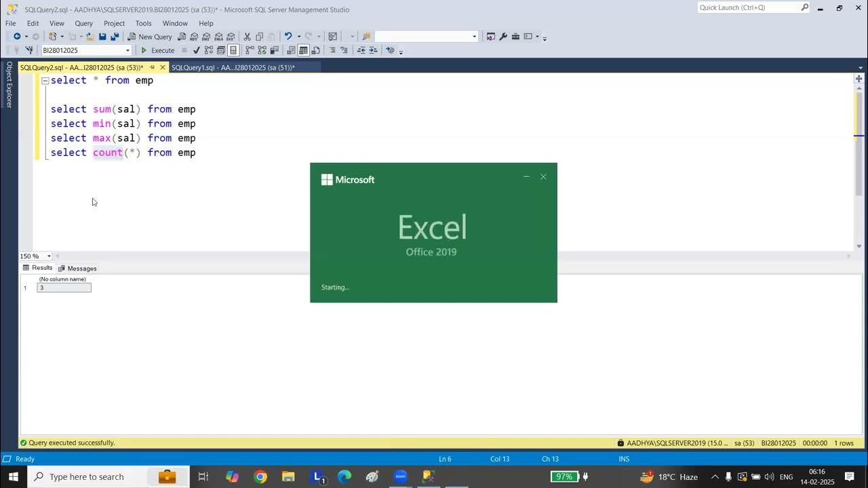Screen dimensions: 868x488
Task: Select the Results tab
Action: [x=37, y=268]
